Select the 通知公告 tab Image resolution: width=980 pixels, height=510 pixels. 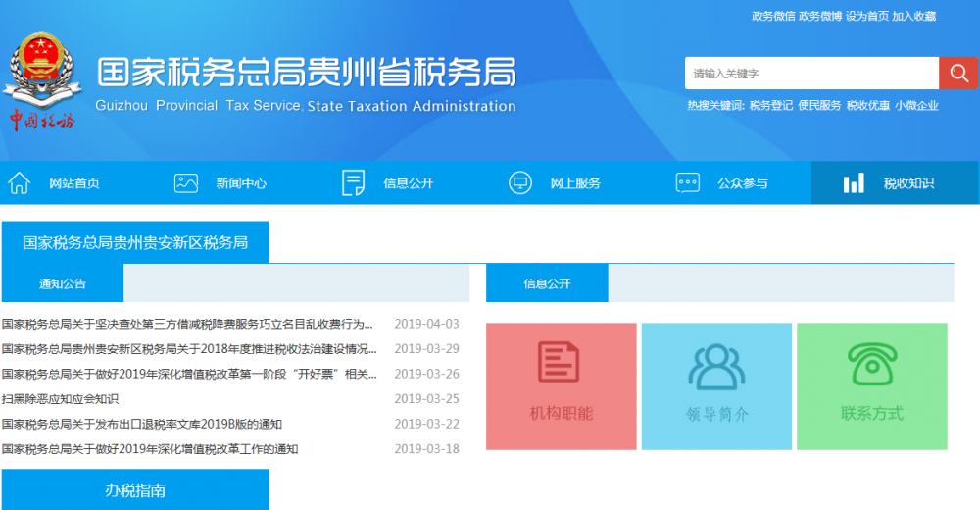pyautogui.click(x=63, y=284)
